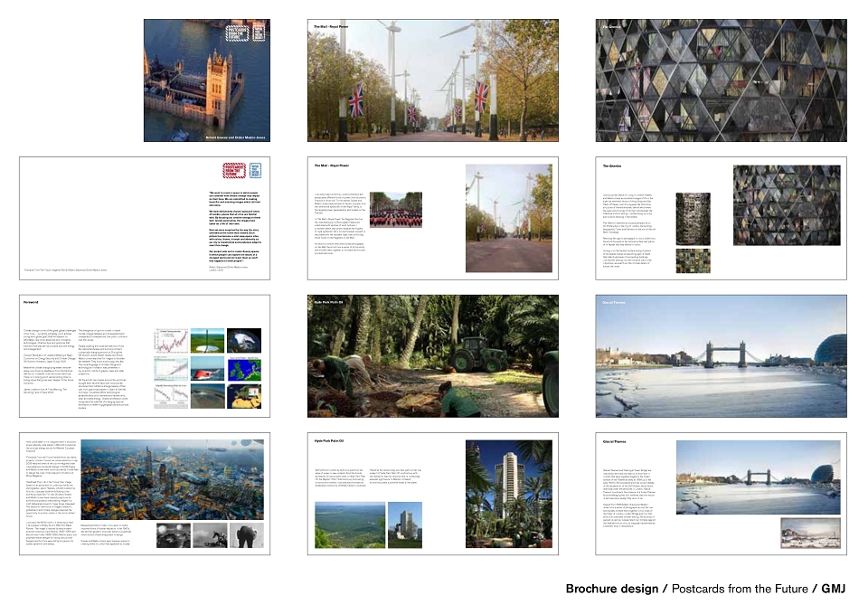Viewport: 868px width, 614px height.
Task: Select The Mall wind turbines full-page image
Action: [x=433, y=80]
